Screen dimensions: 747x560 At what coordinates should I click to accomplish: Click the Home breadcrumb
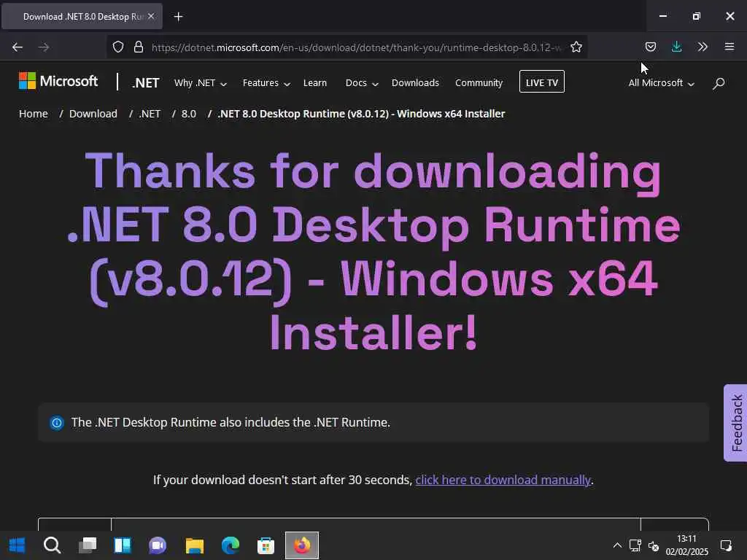tap(34, 114)
